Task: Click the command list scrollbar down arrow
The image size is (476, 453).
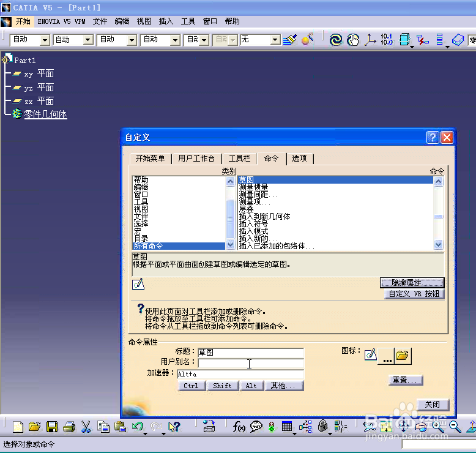Action: click(x=438, y=244)
